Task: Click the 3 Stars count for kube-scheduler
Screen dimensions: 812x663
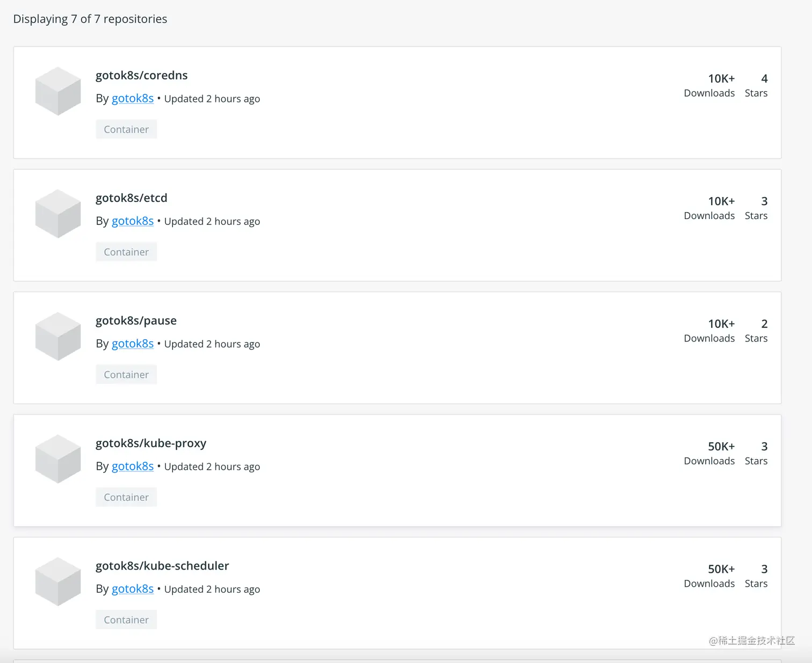Action: (756, 575)
